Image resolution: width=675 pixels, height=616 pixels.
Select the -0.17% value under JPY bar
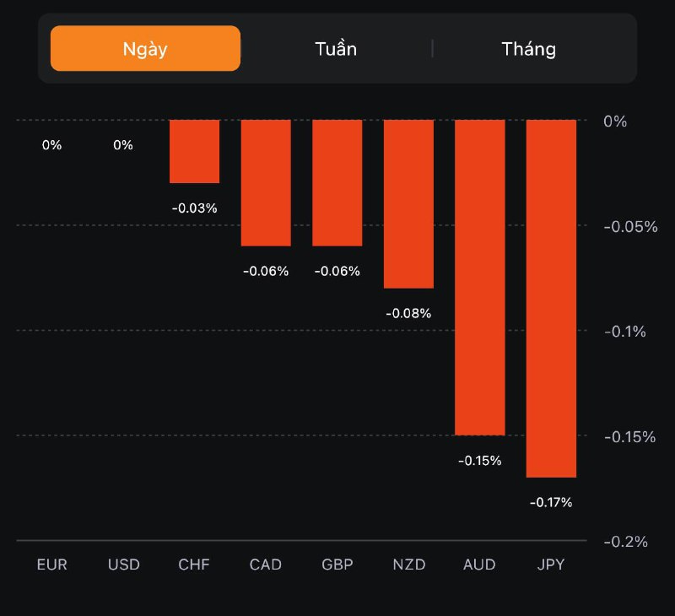click(551, 502)
